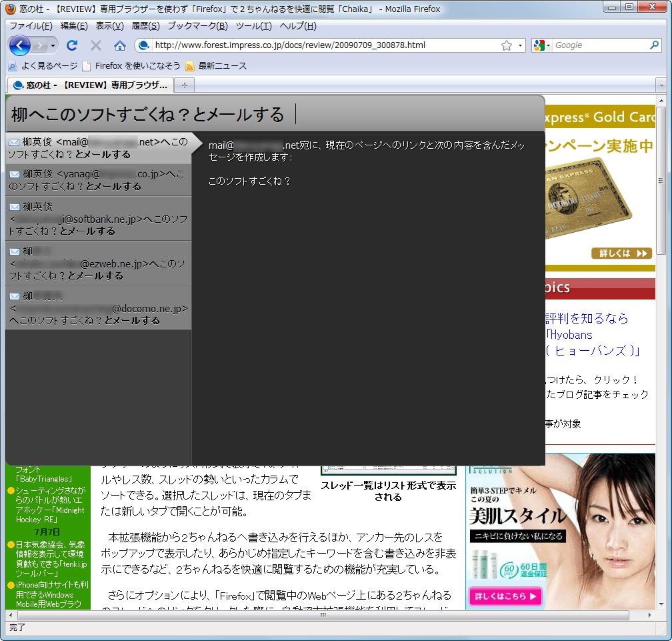Screen dimensions: 672x641
Task: Open the Midnight Hockey RE sidebar link
Action: point(50,505)
